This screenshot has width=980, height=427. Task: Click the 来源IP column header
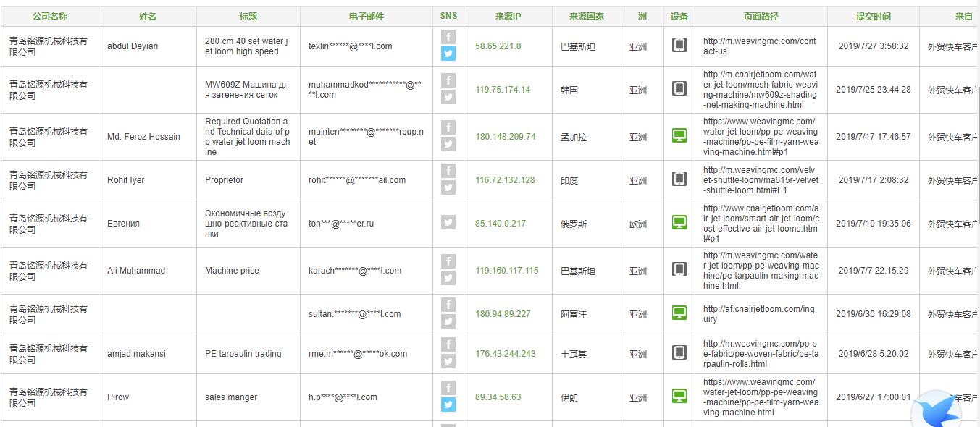click(508, 16)
